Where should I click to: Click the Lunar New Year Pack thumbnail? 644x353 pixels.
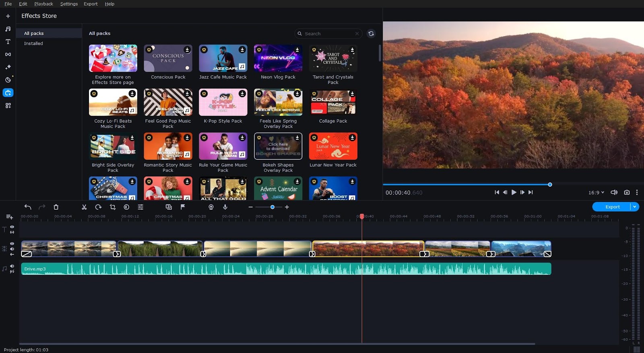pos(333,146)
